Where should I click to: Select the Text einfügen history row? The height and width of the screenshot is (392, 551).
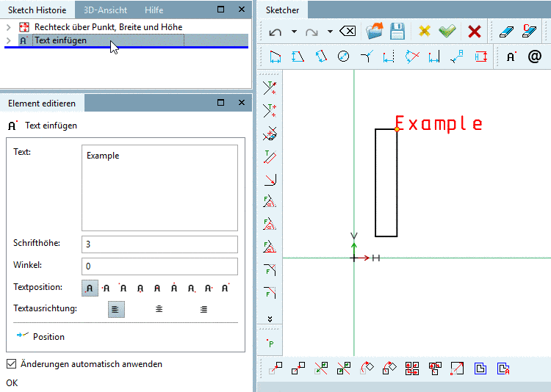tap(133, 40)
